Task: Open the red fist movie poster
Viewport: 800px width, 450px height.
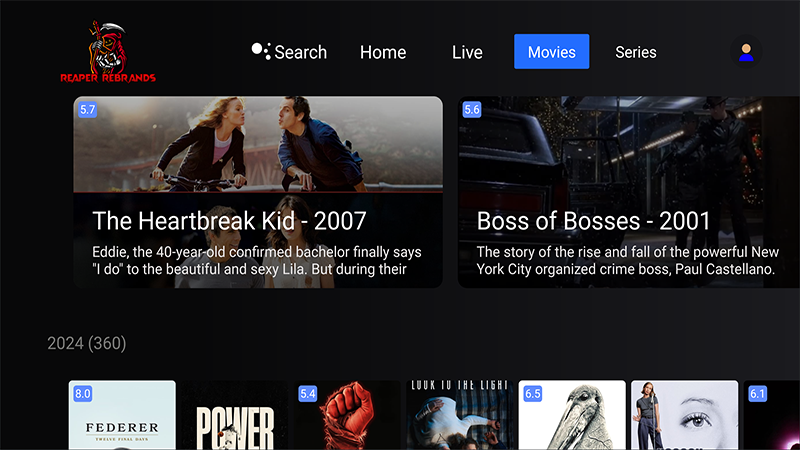Action: (x=347, y=415)
